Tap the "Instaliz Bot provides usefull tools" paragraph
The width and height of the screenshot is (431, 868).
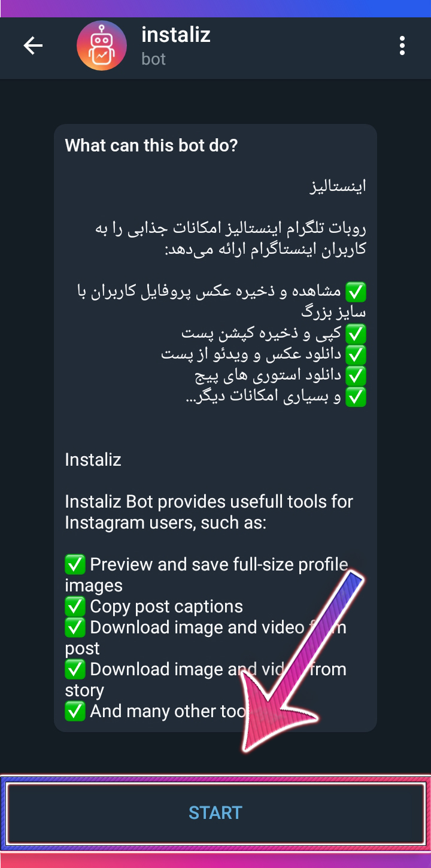[x=210, y=512]
